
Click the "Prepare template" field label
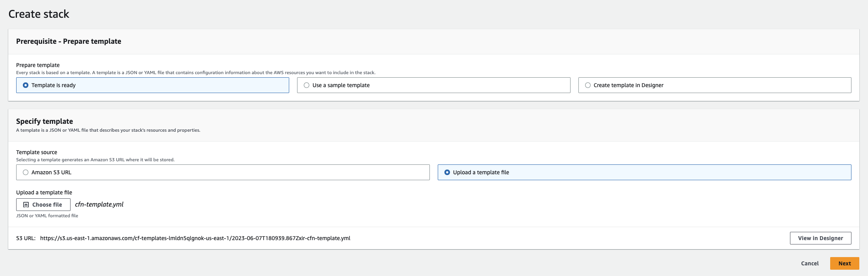38,65
